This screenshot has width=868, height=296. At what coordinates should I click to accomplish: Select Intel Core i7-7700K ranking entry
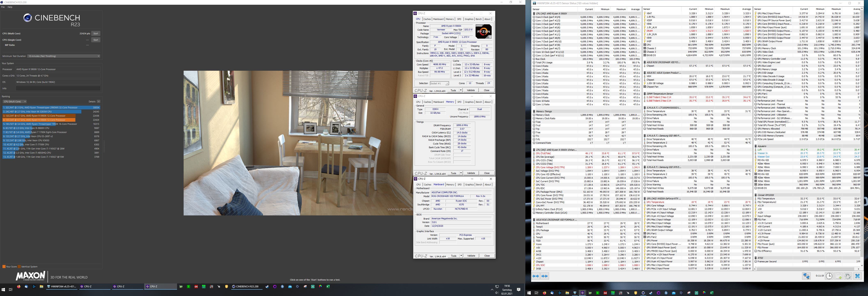pyautogui.click(x=51, y=144)
